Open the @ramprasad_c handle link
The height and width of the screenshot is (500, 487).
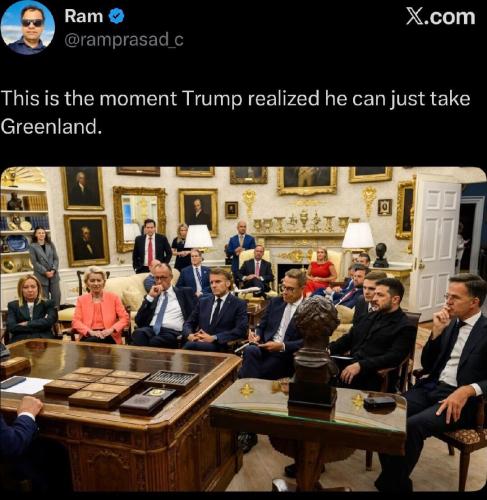coord(124,40)
